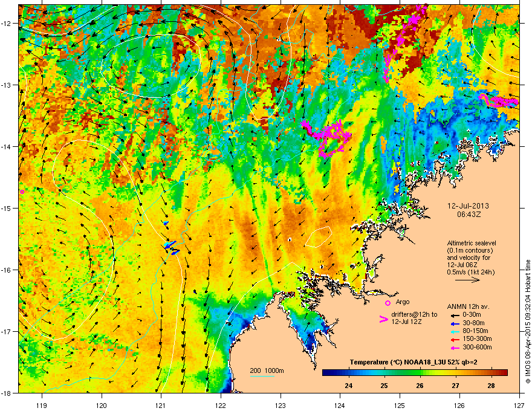
Task: Click latitude axis label -16
Action: [7, 270]
